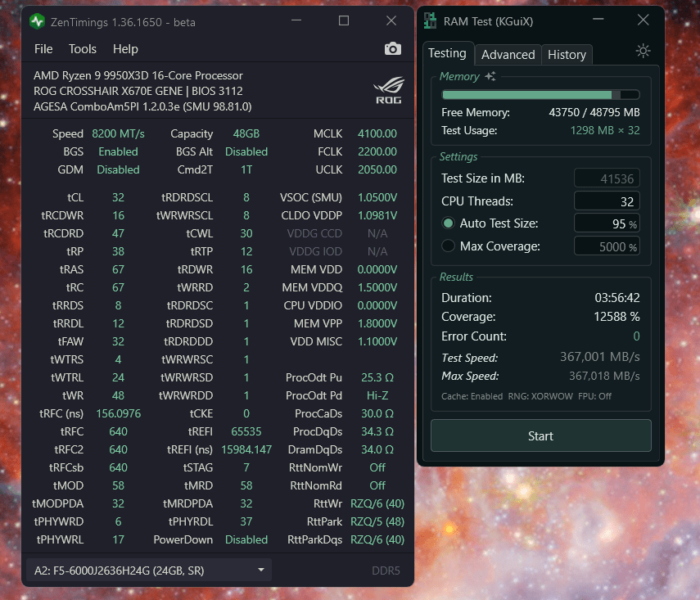This screenshot has height=600, width=700.
Task: Click the RttPark RZQ/5 (48) value
Action: [x=377, y=521]
